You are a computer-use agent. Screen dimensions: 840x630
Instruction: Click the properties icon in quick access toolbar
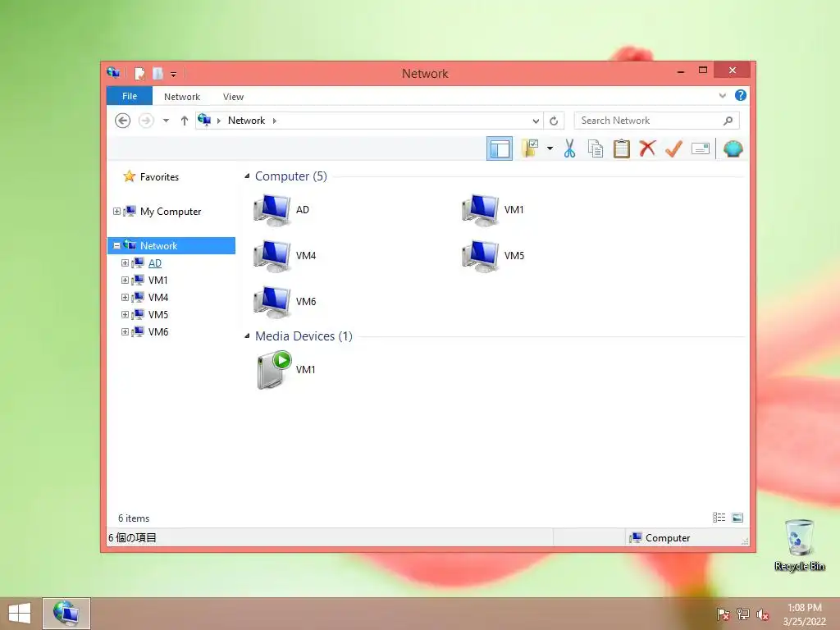coord(139,73)
